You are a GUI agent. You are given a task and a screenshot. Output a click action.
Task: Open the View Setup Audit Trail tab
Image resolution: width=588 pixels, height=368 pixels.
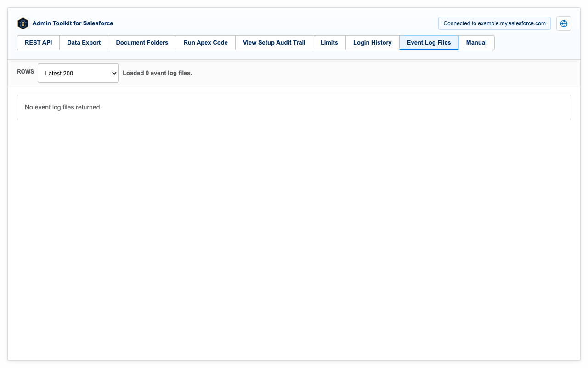(274, 43)
